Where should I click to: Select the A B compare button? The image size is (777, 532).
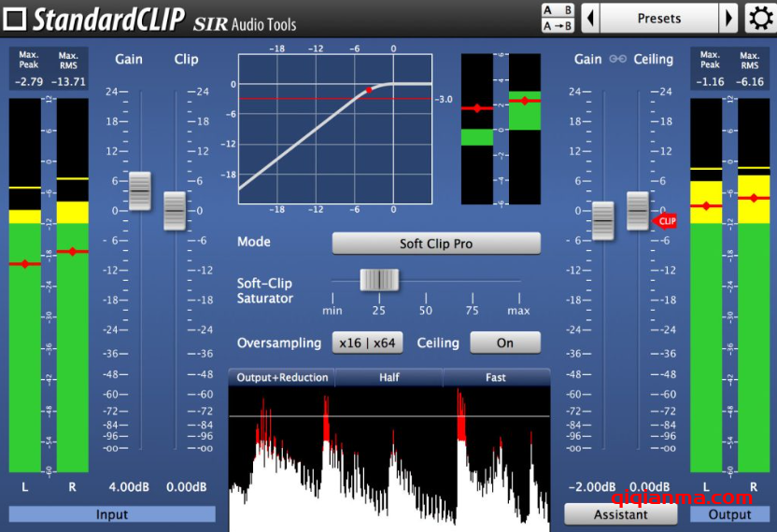pos(558,10)
